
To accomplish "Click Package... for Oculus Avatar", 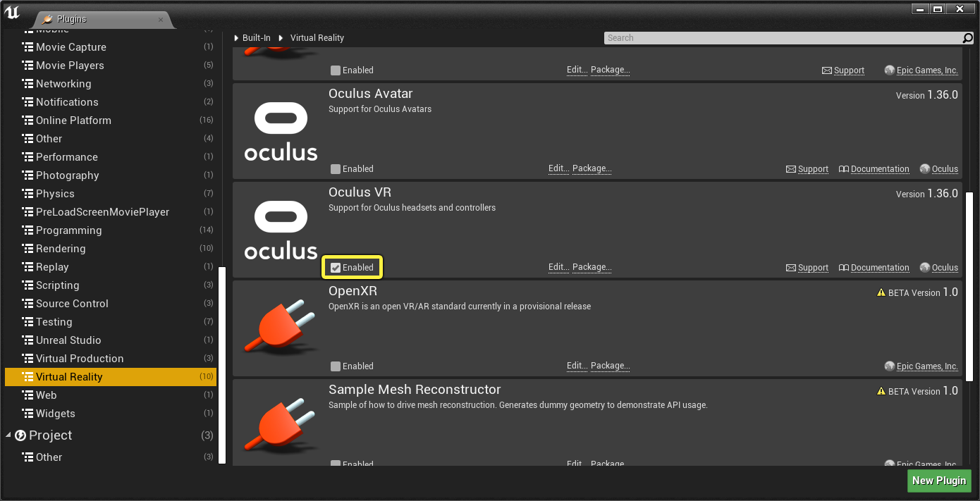I will 592,169.
